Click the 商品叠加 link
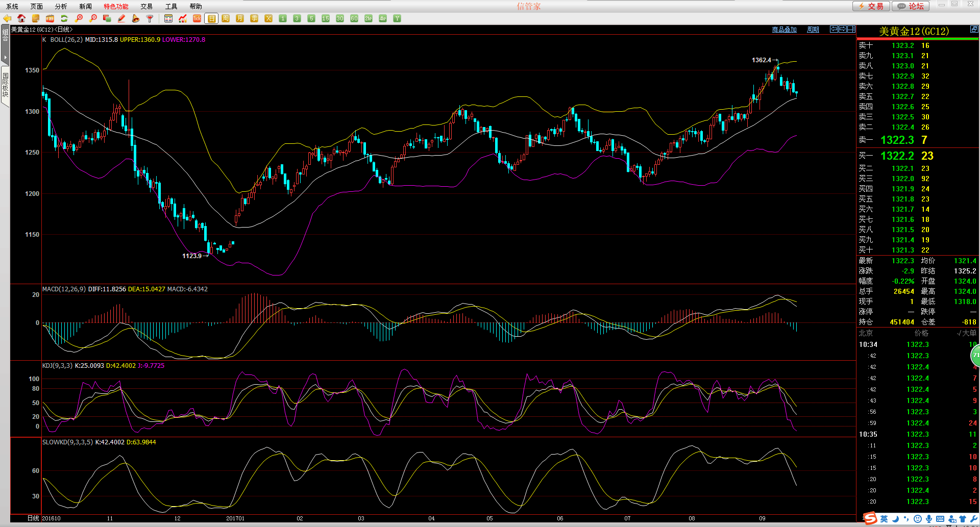Image resolution: width=980 pixels, height=527 pixels. point(784,30)
